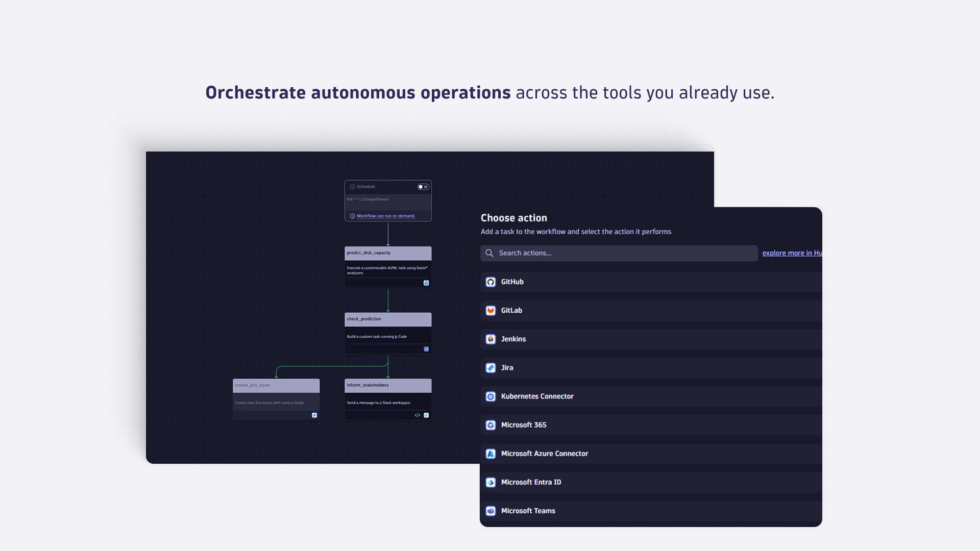Click the Jira icon on create_jira_issue node
This screenshot has width=980, height=551.
(314, 415)
